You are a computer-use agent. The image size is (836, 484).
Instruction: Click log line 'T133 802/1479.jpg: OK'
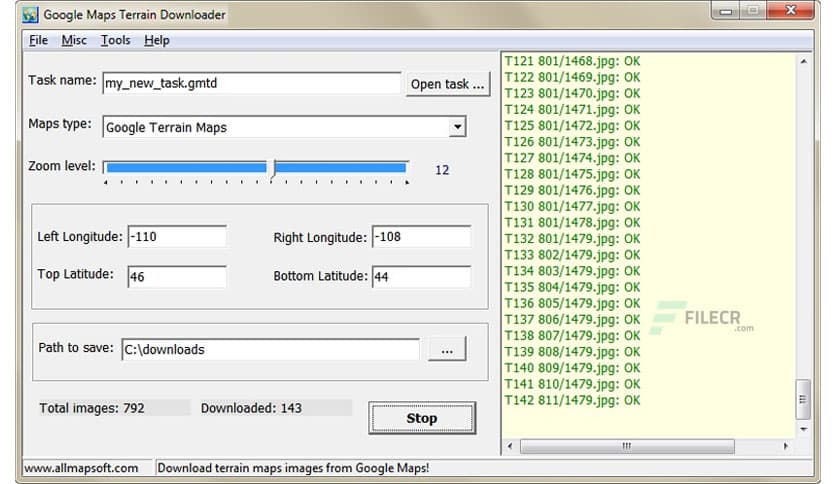coord(572,255)
